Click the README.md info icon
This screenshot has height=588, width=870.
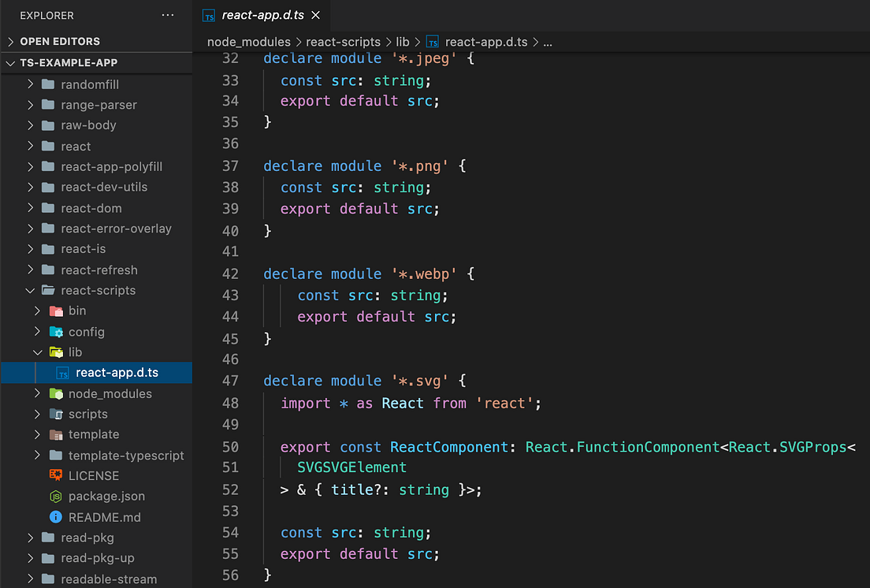click(x=56, y=517)
